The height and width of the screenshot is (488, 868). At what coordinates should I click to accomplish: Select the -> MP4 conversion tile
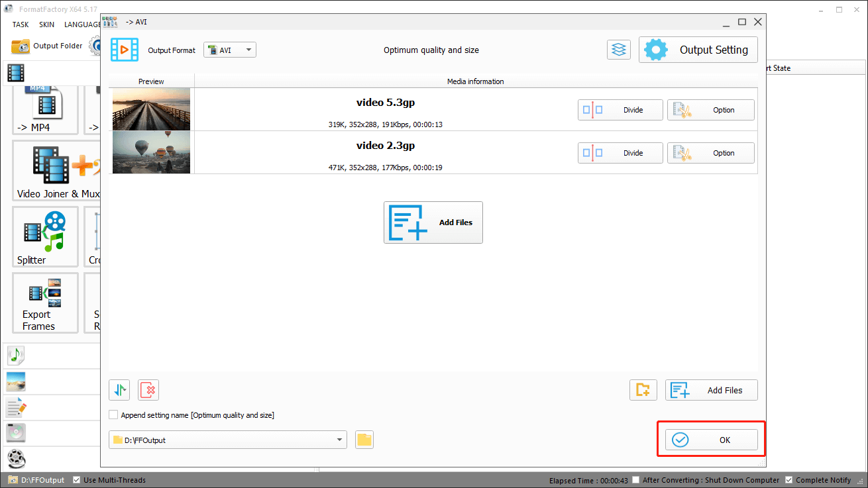[x=45, y=109]
